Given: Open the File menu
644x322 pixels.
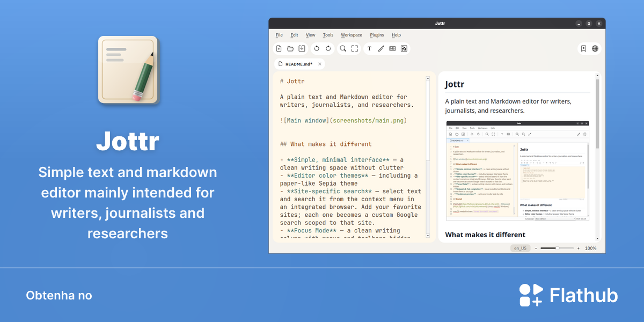Looking at the screenshot, I should pos(279,35).
